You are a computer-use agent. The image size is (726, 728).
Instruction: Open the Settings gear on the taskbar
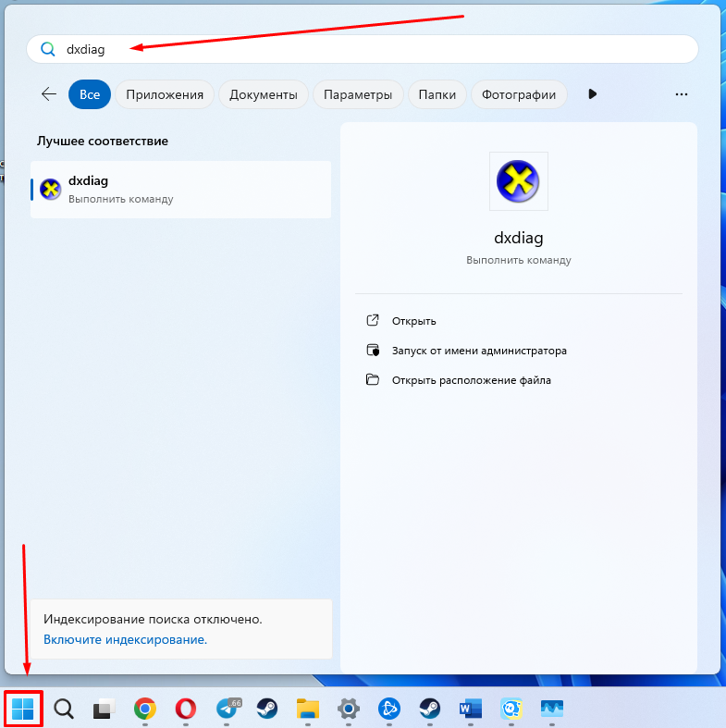click(349, 709)
